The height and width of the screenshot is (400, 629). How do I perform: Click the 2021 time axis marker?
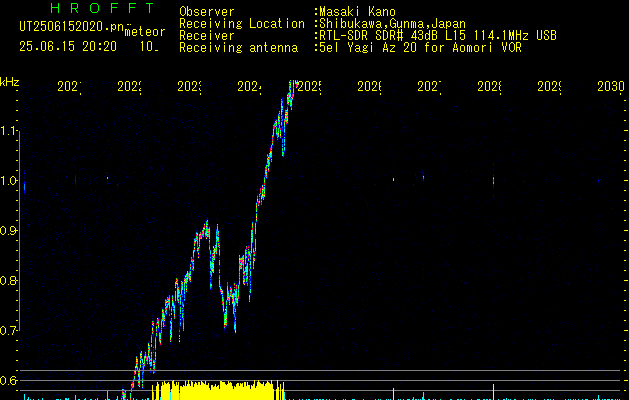point(69,86)
